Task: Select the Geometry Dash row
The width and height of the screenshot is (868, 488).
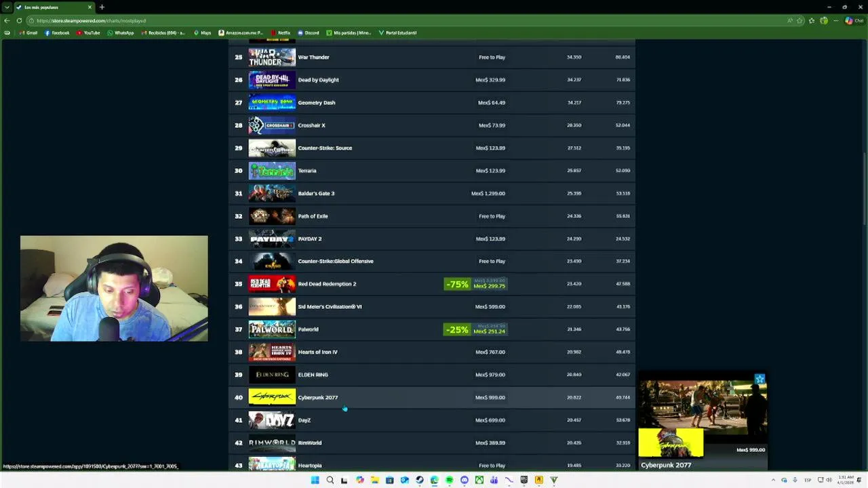Action: 432,102
